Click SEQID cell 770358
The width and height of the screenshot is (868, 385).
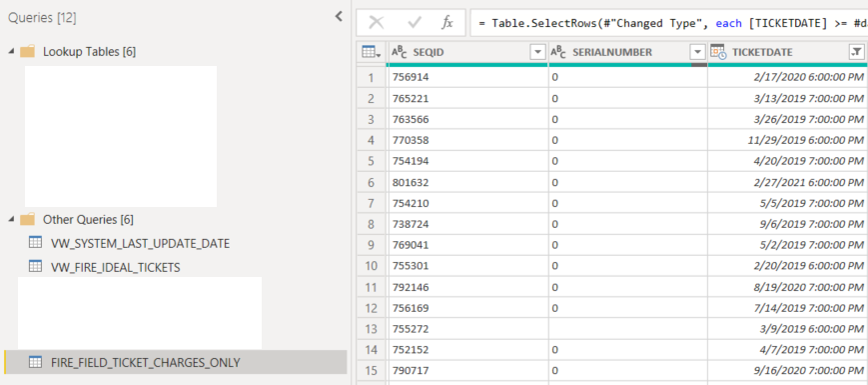click(x=468, y=141)
